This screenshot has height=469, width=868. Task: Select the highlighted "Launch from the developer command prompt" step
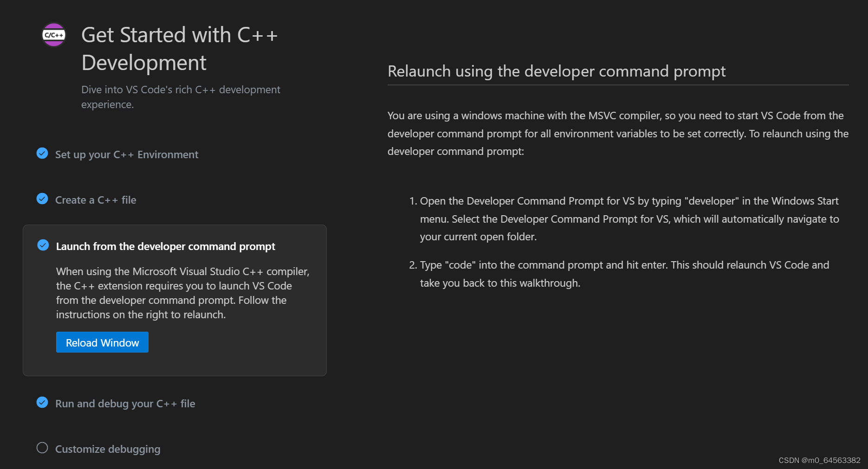(165, 246)
